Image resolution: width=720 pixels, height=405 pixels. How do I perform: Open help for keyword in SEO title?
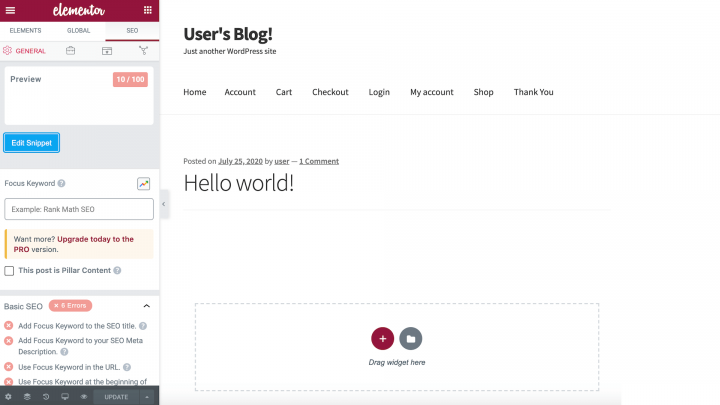[x=143, y=326]
